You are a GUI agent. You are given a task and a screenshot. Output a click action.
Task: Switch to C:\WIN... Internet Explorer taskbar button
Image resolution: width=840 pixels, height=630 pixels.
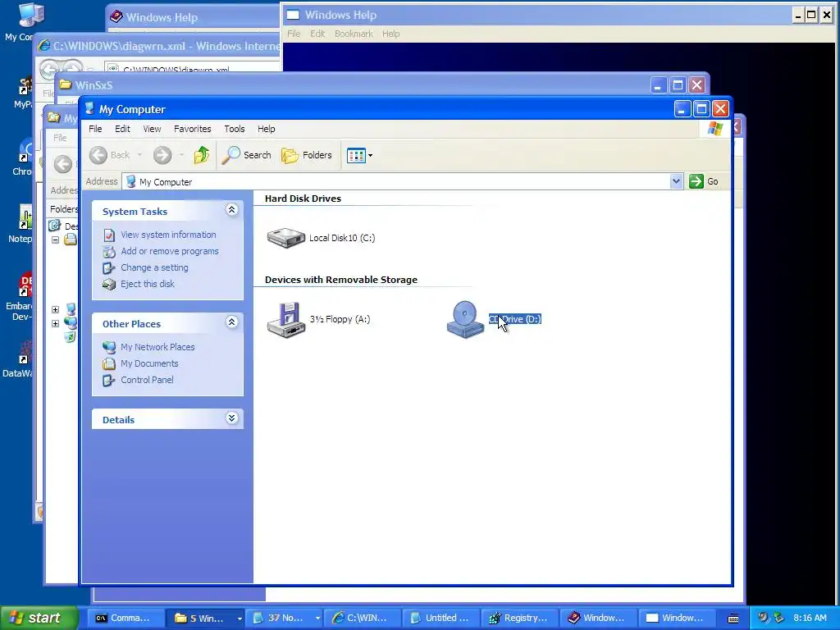[360, 618]
